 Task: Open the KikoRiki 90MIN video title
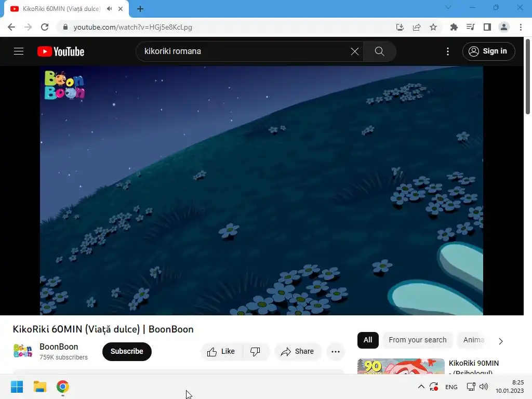pyautogui.click(x=474, y=367)
